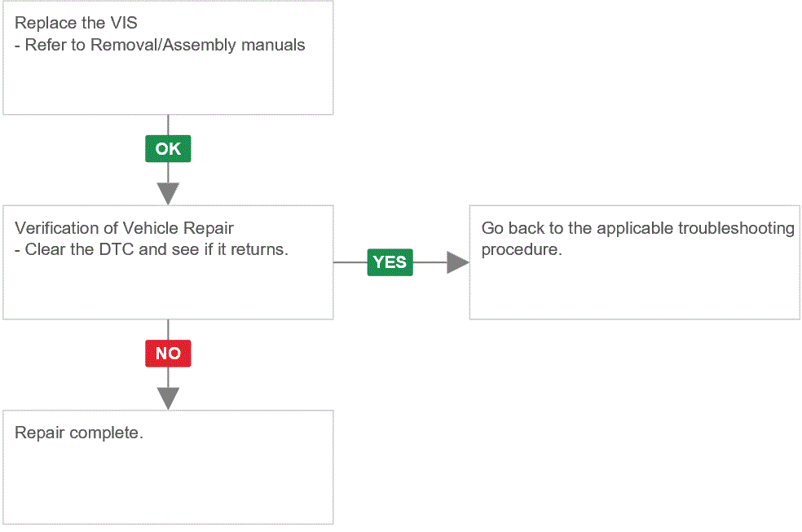Select the "Verification of Vehicle Repair" heading

[x=124, y=228]
